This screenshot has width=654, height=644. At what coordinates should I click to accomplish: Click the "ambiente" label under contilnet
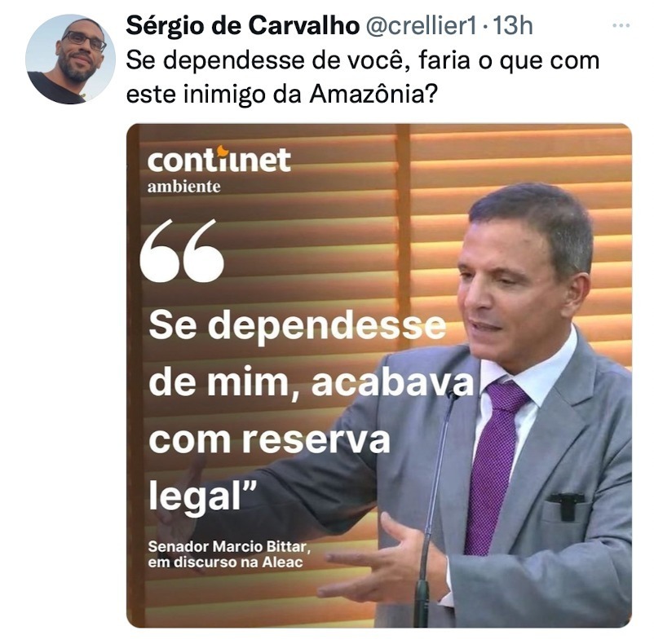pos(184,187)
